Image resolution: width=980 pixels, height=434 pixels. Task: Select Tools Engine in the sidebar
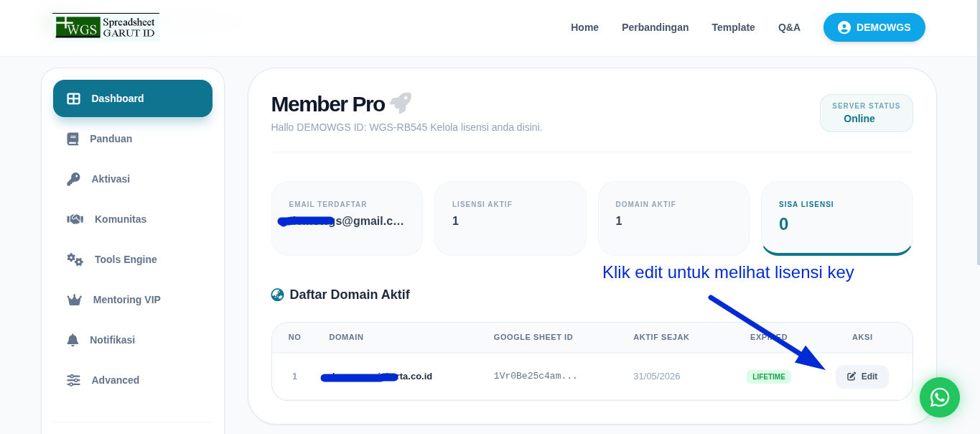tap(133, 259)
